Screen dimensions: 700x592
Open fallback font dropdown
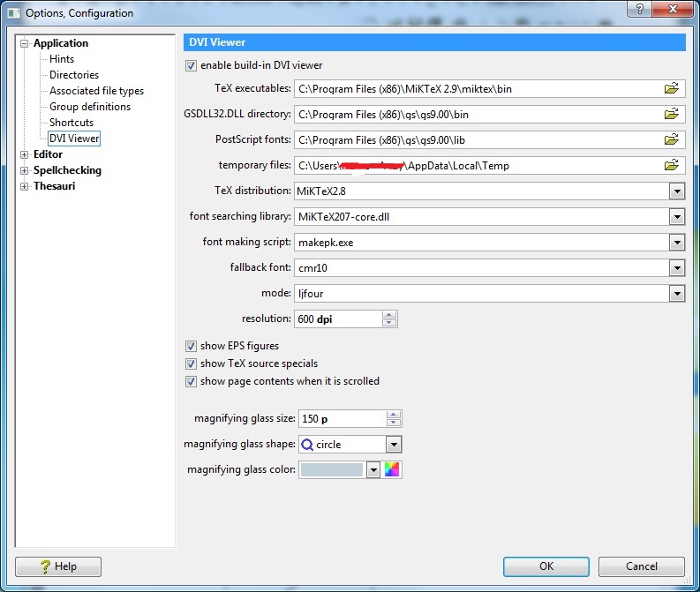(x=677, y=268)
